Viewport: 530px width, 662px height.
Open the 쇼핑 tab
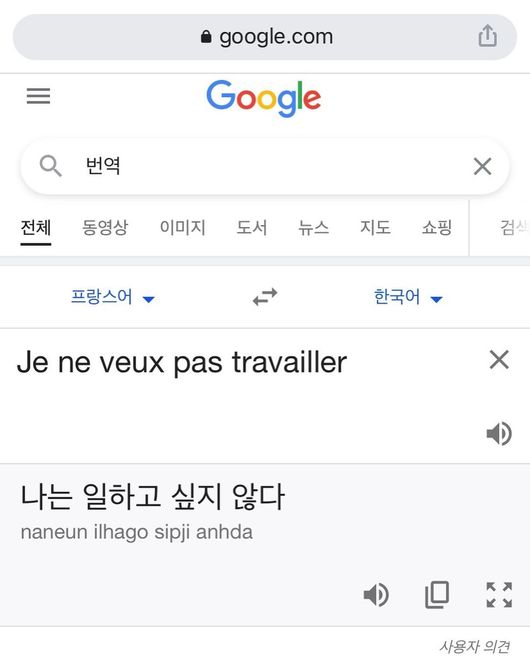point(437,228)
